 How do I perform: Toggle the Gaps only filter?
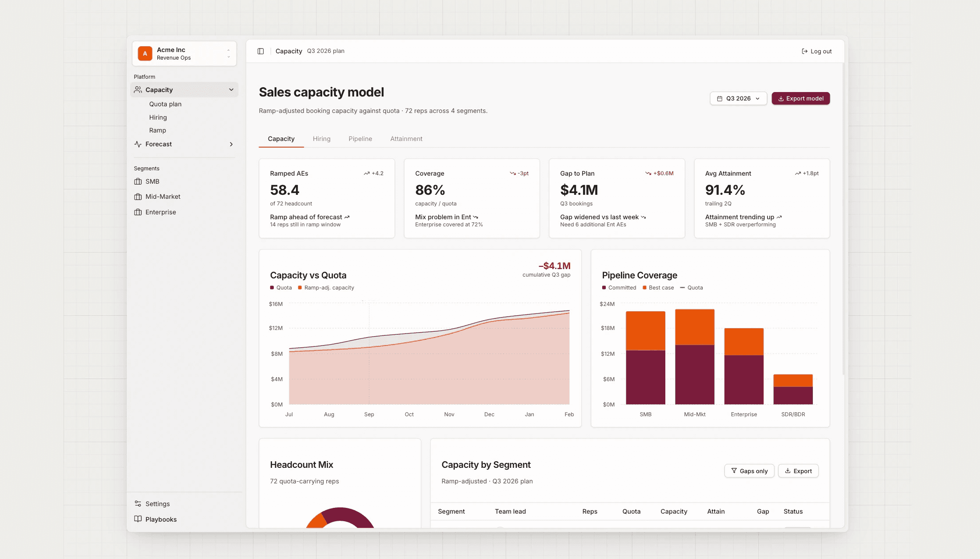pos(749,471)
